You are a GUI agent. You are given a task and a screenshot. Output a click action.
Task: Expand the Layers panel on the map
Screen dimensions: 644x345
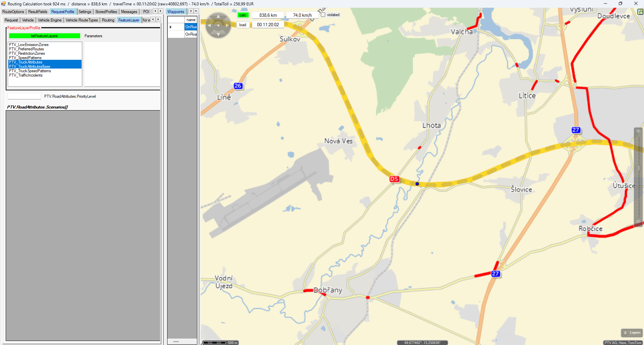[632, 333]
